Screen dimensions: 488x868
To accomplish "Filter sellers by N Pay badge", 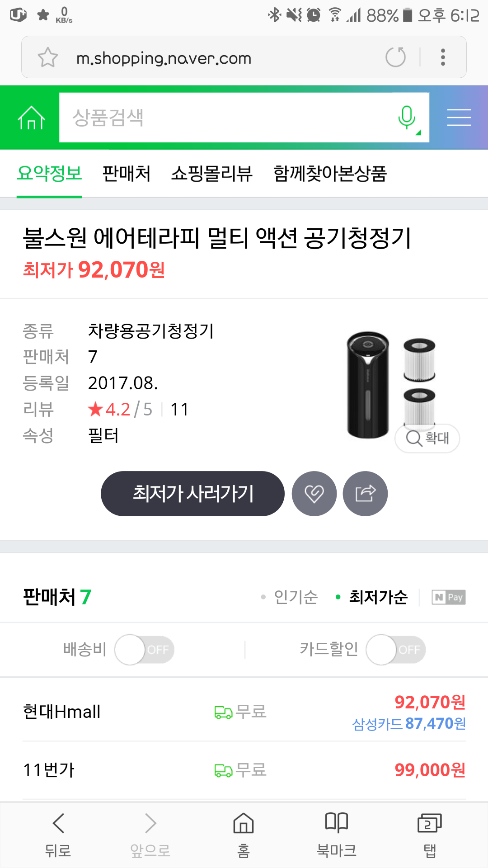I will [448, 597].
